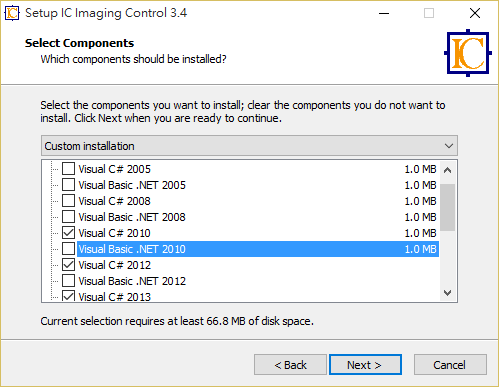
Task: Go back with the < Back button
Action: pos(290,365)
